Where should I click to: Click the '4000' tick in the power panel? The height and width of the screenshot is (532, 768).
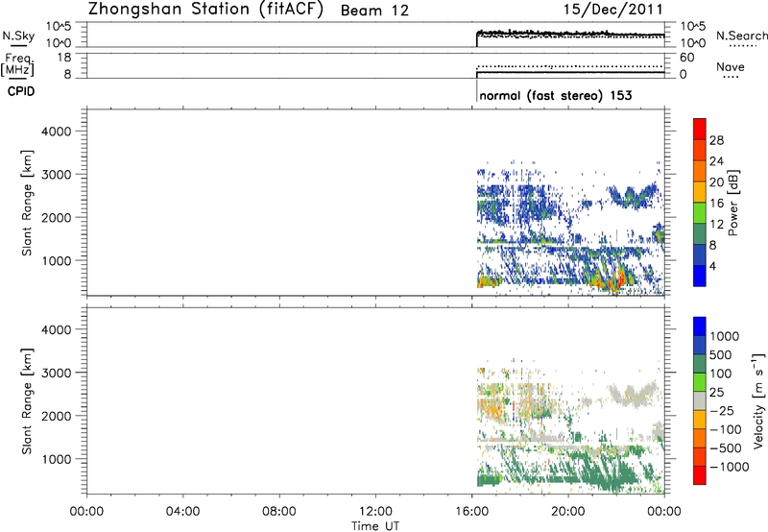56,132
